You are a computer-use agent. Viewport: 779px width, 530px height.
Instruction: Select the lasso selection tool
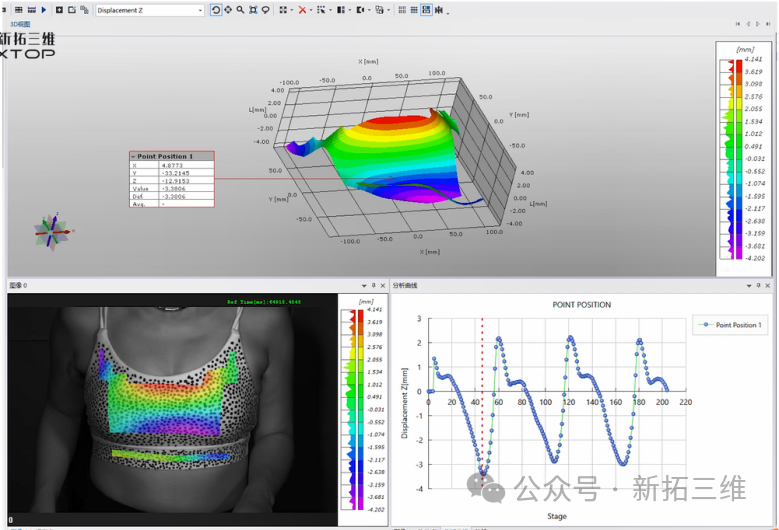click(266, 9)
